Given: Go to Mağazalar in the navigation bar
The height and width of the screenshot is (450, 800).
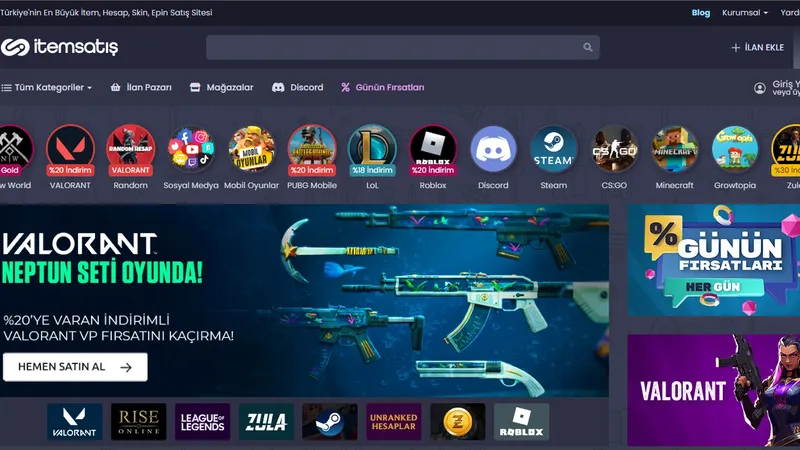Looking at the screenshot, I should tap(221, 87).
